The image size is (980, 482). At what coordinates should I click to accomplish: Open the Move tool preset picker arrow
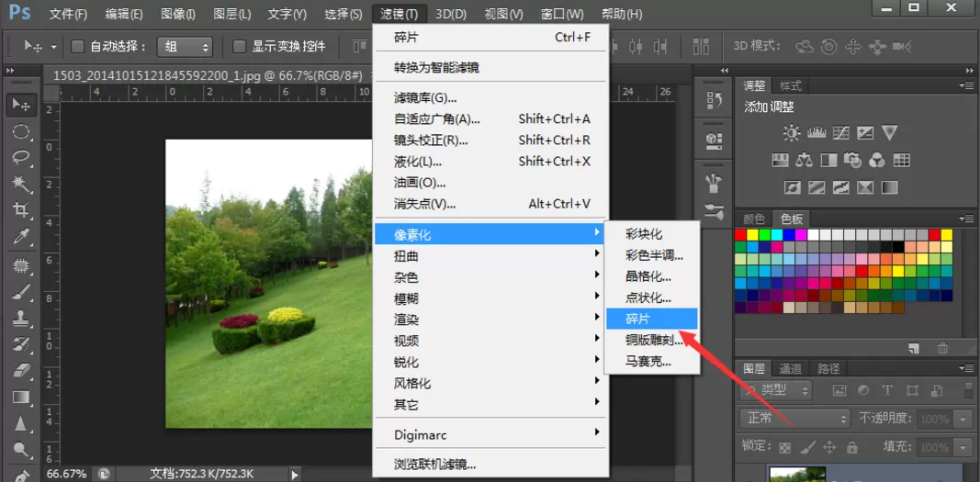click(x=54, y=47)
